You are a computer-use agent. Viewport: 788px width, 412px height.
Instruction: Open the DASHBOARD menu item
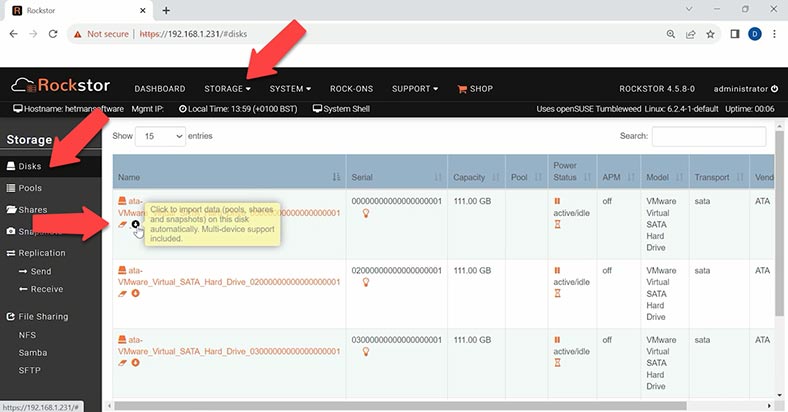pos(160,89)
